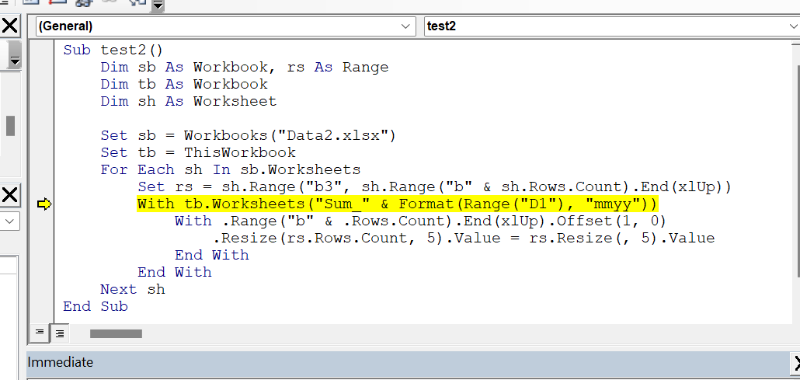Switch to Full Module View button
Viewport: 800px width, 380px height.
pos(60,333)
